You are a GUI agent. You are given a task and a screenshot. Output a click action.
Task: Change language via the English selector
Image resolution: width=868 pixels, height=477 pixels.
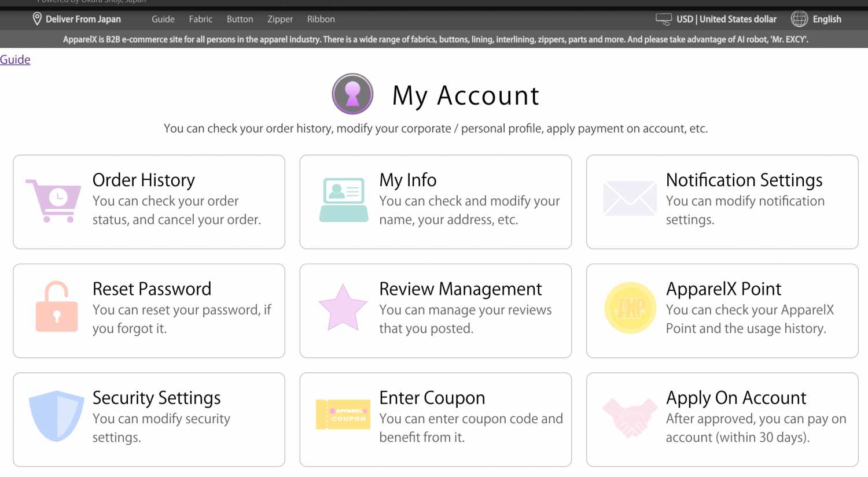pos(827,19)
